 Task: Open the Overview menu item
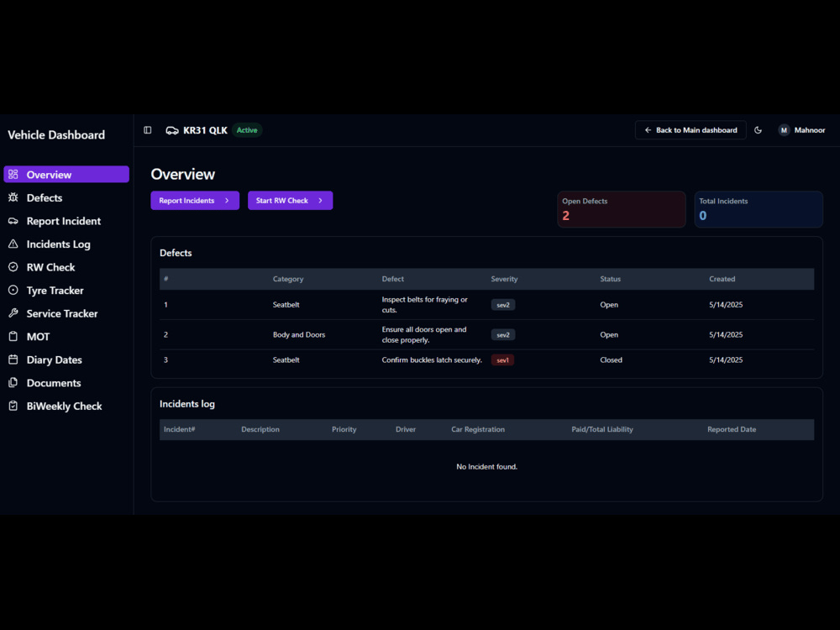tap(66, 174)
